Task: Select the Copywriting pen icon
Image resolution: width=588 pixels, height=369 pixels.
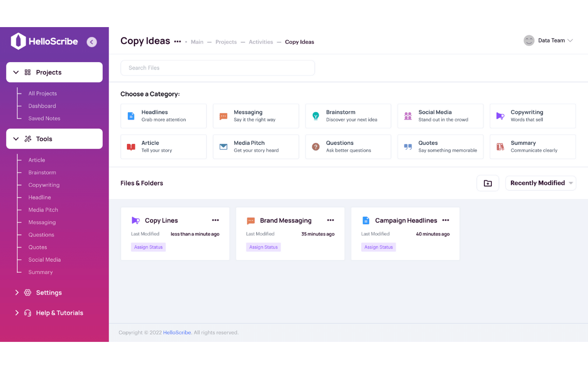Action: (500, 115)
